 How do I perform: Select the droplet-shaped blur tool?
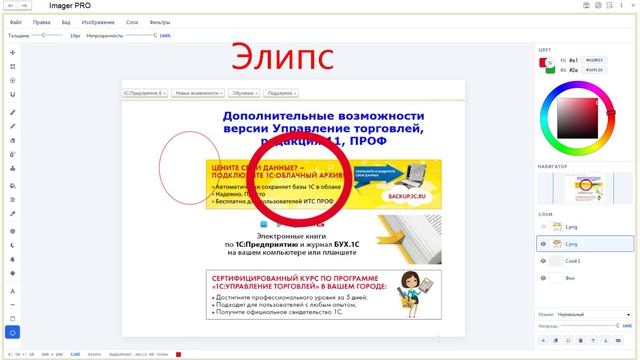tap(13, 259)
